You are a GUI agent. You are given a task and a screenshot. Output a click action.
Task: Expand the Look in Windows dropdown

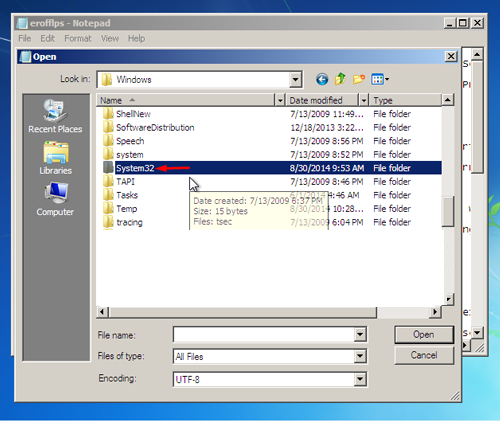[295, 80]
